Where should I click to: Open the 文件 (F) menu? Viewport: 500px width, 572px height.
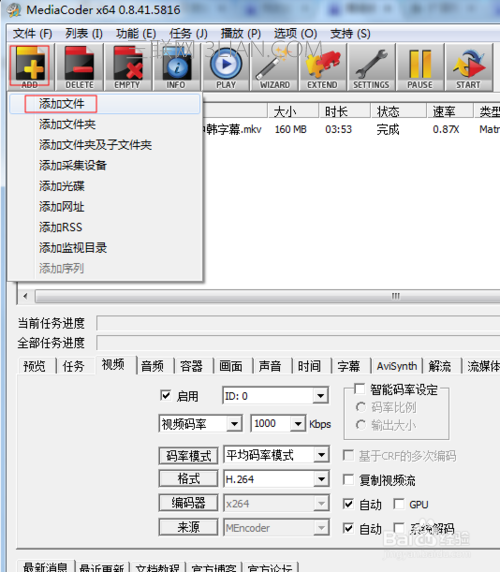[32, 34]
